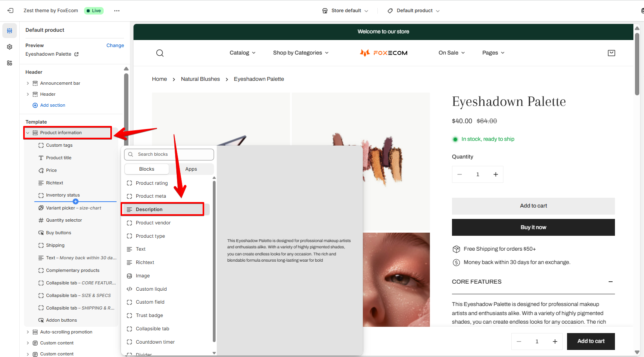Click the exit editor icon
644x357 pixels.
(11, 11)
